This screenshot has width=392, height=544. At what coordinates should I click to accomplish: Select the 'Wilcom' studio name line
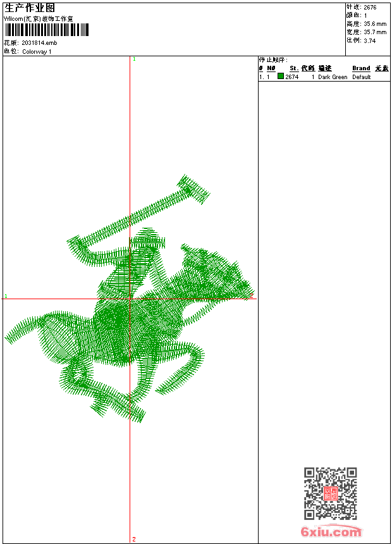39,19
